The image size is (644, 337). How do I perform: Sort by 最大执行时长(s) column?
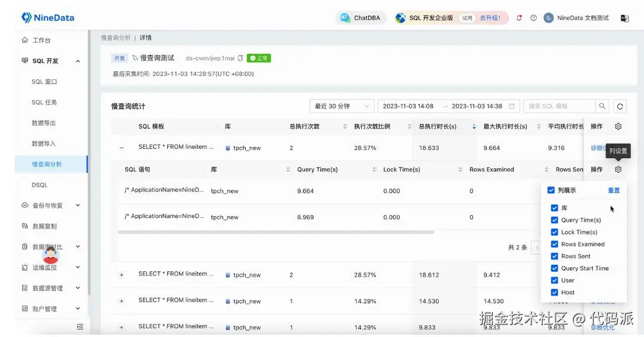pos(538,127)
